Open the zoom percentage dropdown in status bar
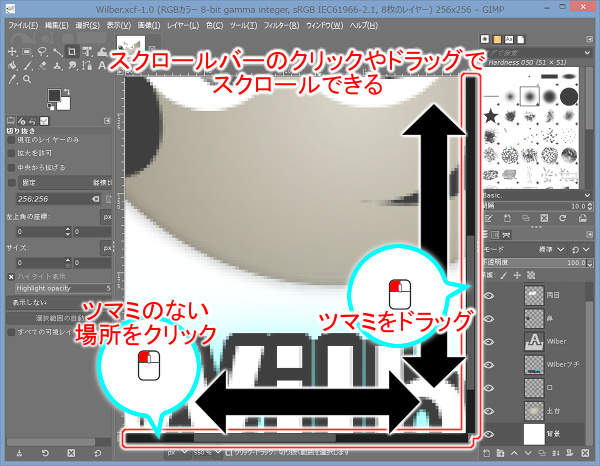600x466 pixels. [x=207, y=453]
